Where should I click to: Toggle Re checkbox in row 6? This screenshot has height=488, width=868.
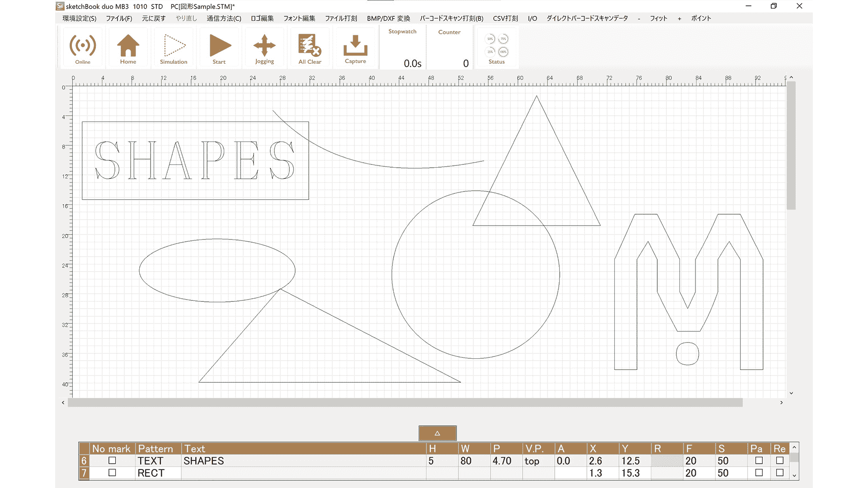[780, 460]
